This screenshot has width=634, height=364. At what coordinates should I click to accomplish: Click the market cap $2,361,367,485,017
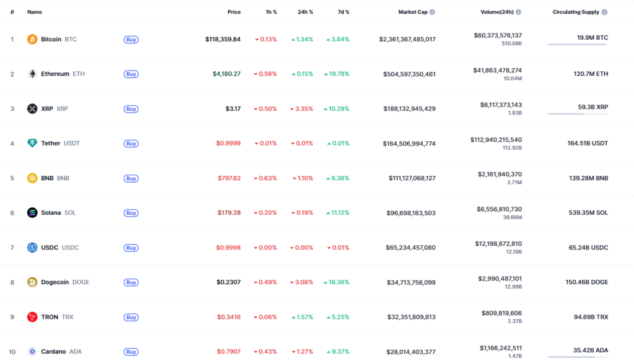tap(407, 39)
